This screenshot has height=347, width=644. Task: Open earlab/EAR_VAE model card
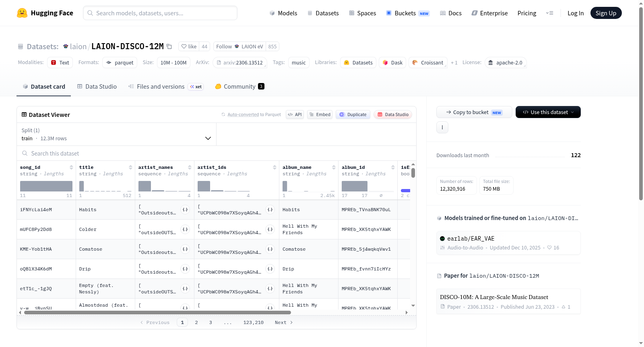click(508, 243)
